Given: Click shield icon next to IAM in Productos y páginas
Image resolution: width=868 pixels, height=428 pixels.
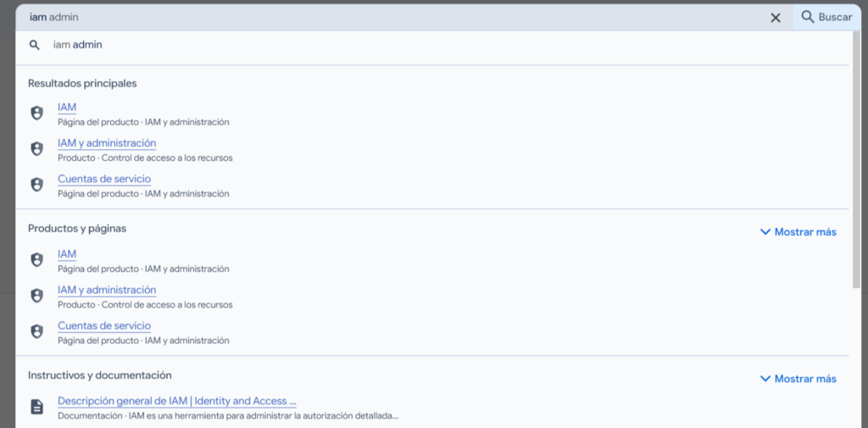Looking at the screenshot, I should pos(36,260).
